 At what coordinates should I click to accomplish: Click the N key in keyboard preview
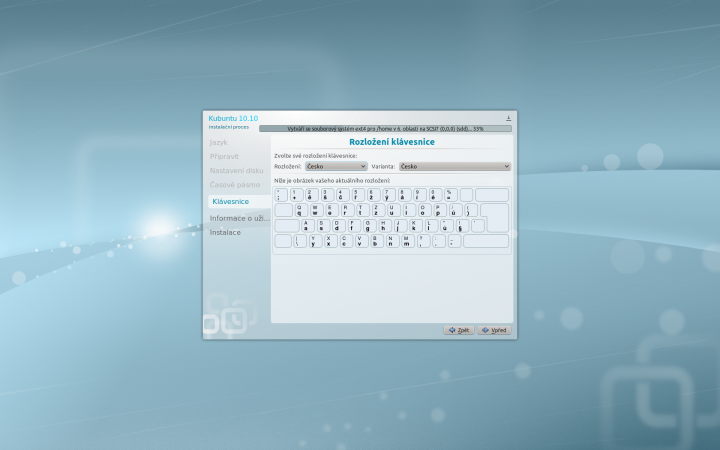coord(392,241)
